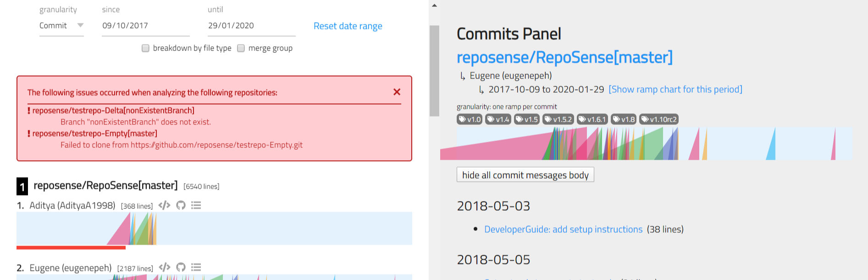Viewport: 868px width, 280px height.
Task: Click the Reset date range link
Action: pos(348,26)
